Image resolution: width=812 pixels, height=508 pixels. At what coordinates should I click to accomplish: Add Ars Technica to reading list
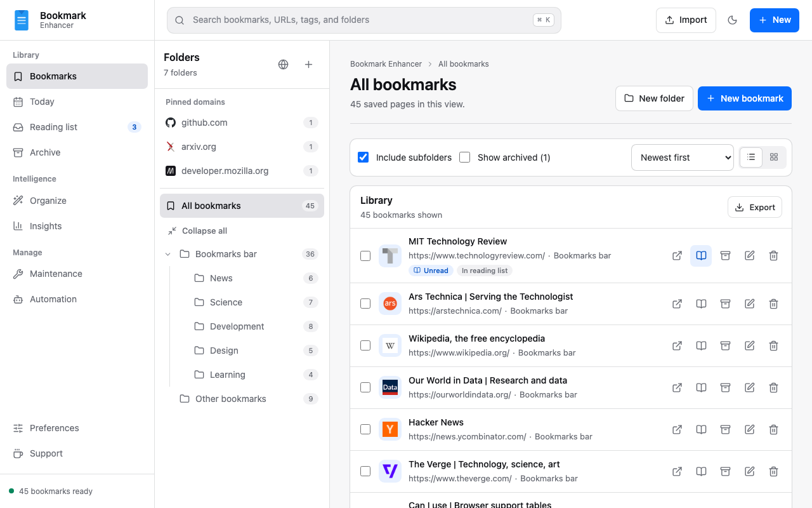pos(701,304)
